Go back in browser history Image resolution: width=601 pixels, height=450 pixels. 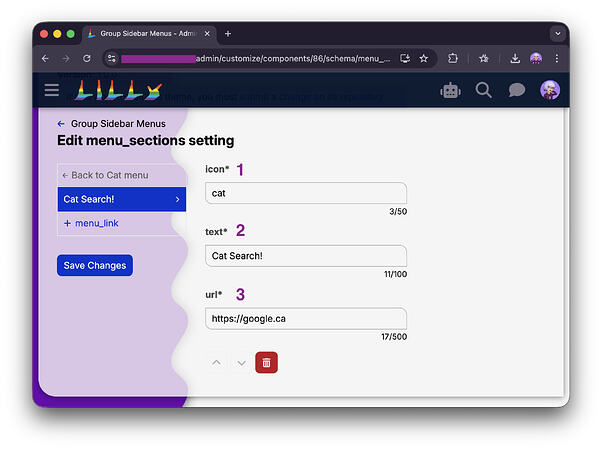pyautogui.click(x=45, y=58)
